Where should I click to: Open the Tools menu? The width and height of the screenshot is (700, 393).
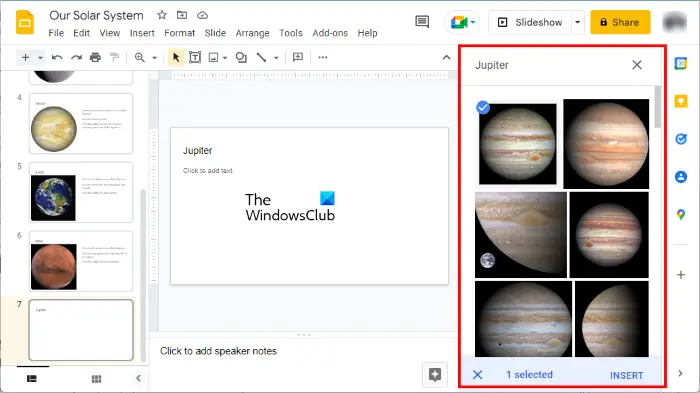pyautogui.click(x=291, y=33)
